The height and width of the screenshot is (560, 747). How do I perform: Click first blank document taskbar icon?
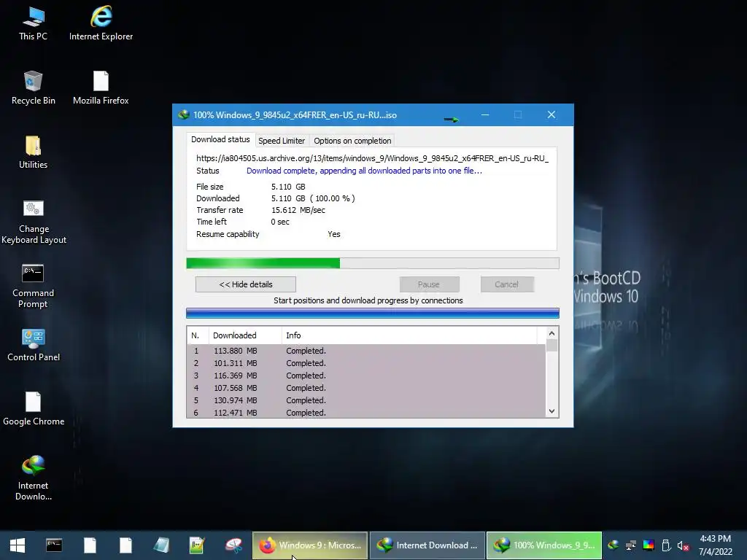(90, 545)
